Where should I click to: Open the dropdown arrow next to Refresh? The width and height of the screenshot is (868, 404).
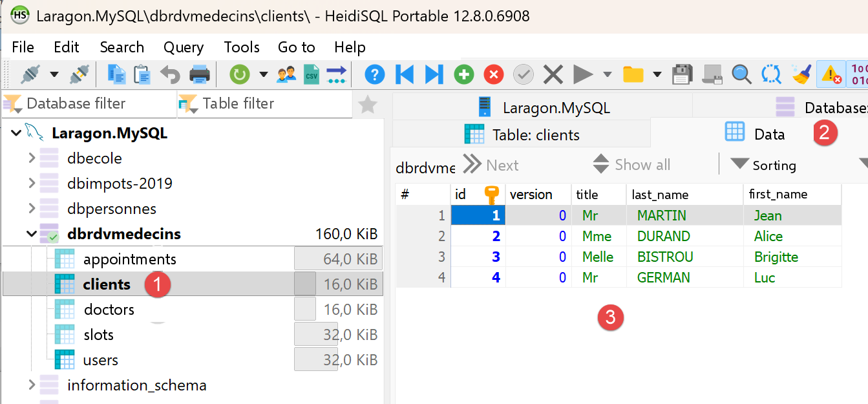click(x=264, y=74)
